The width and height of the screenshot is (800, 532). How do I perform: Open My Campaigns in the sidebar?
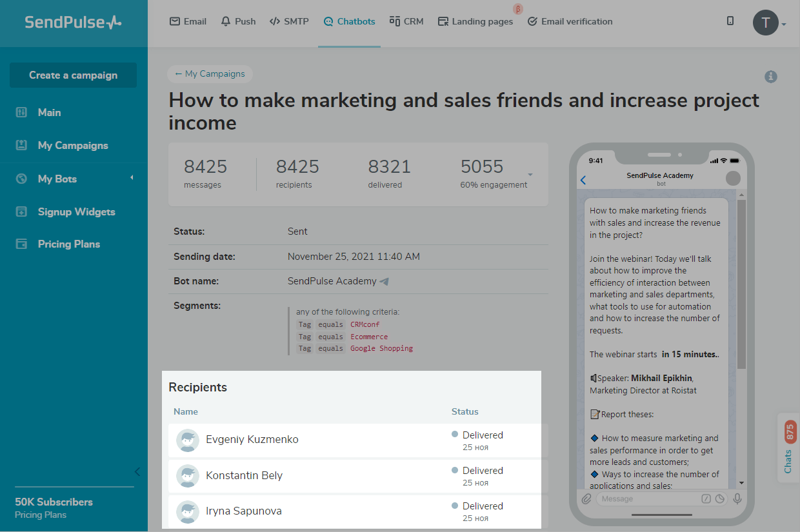click(x=73, y=145)
